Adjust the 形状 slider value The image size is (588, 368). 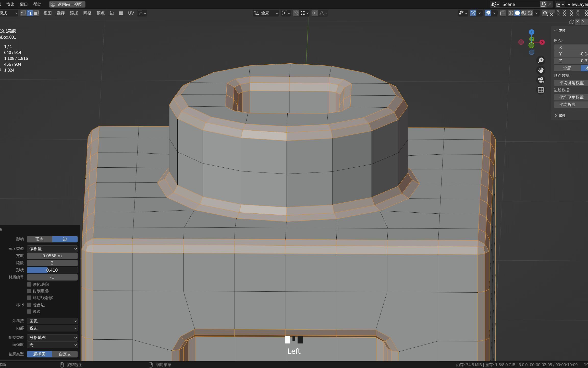(x=52, y=270)
